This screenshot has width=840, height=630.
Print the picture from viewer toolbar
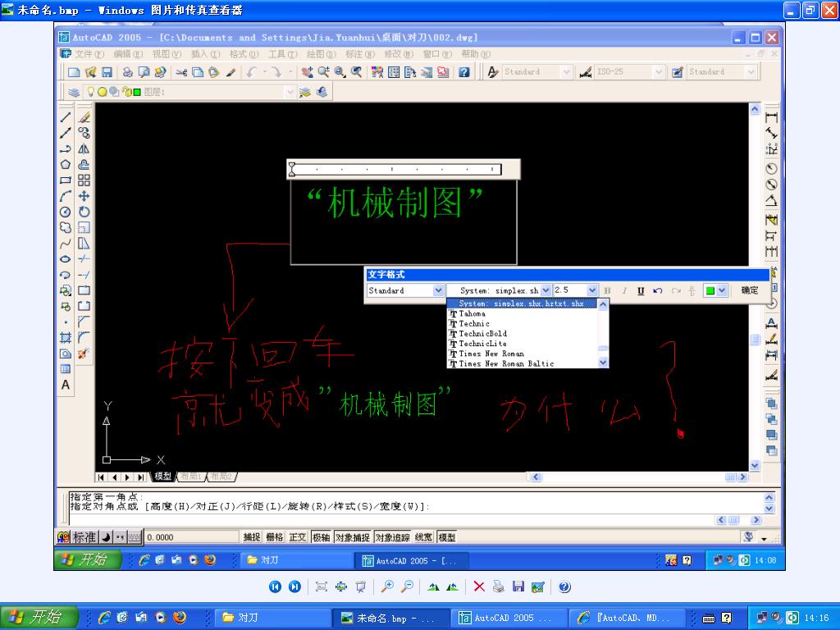498,587
